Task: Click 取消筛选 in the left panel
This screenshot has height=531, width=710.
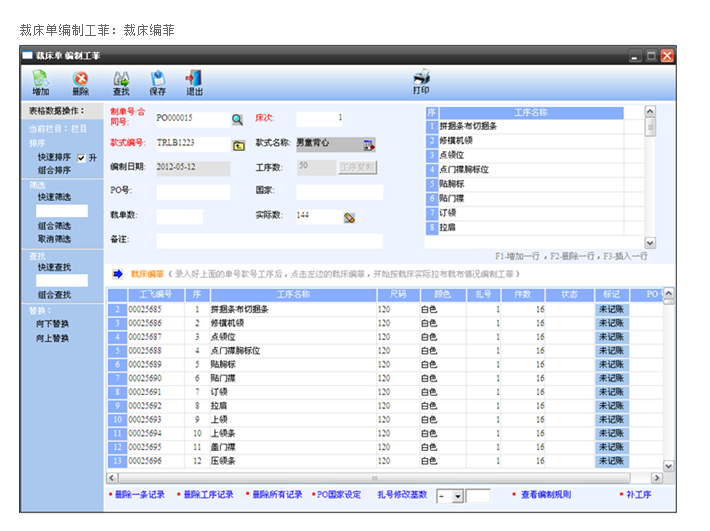Action: (x=54, y=239)
